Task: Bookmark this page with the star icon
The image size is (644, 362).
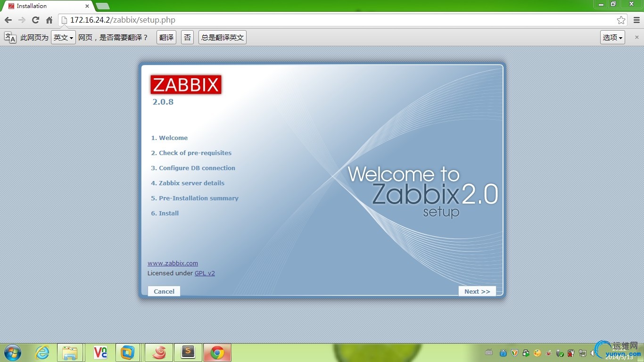Action: coord(621,20)
